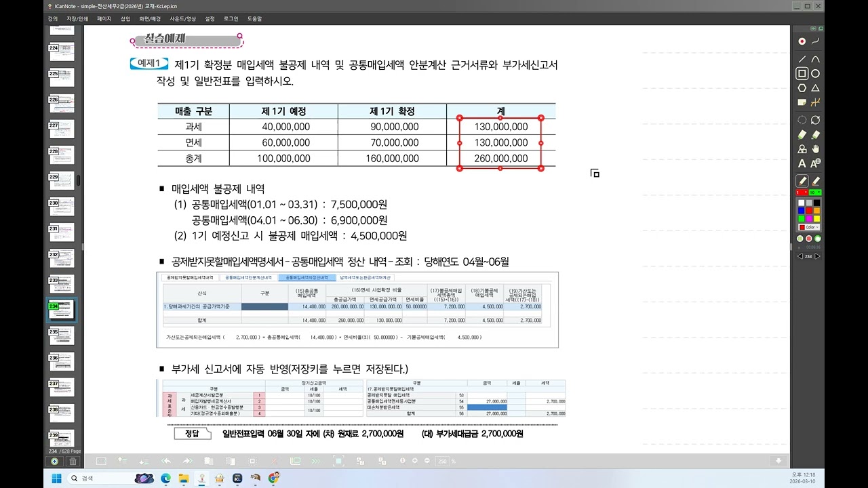Select the hand pan tool
The width and height of the screenshot is (868, 488).
(x=816, y=148)
